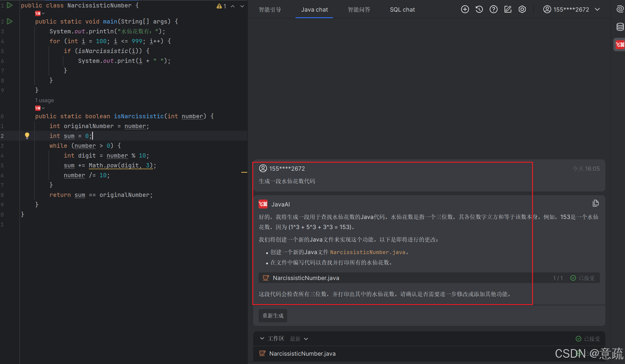The height and width of the screenshot is (364, 625).
Task: Open the 最新 version dropdown
Action: (x=299, y=339)
